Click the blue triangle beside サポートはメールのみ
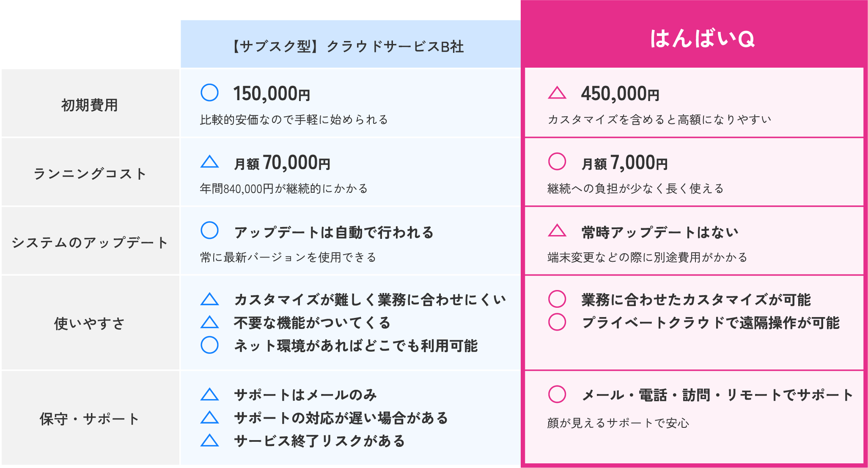This screenshot has width=868, height=468. click(x=209, y=394)
